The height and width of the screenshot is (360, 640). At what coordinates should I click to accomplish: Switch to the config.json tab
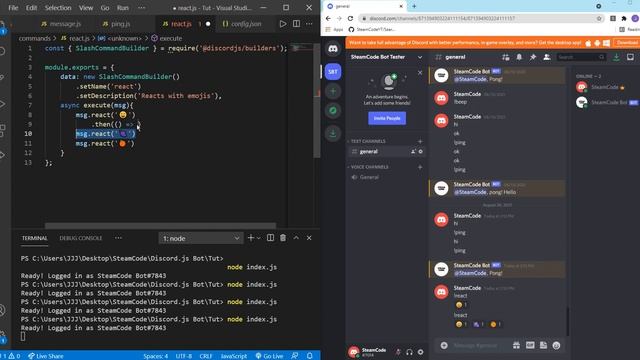242,24
